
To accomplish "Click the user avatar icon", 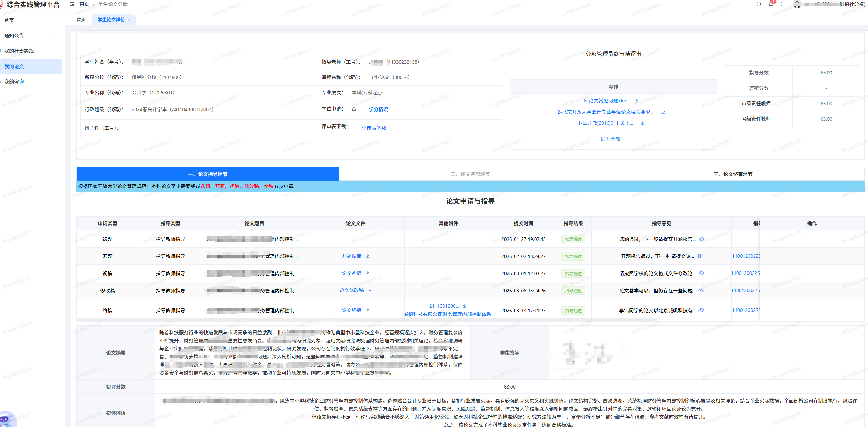I will coord(797,4).
